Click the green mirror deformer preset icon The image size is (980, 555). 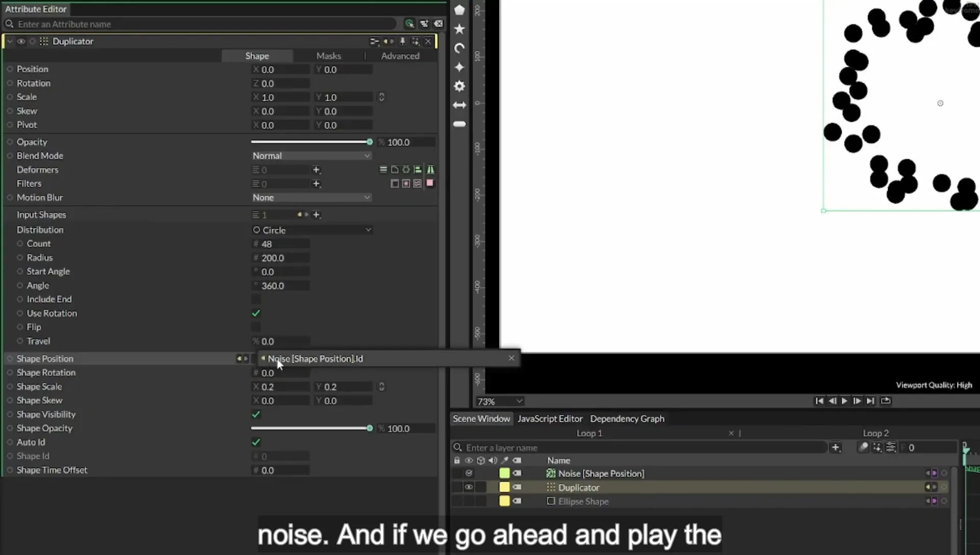click(430, 169)
